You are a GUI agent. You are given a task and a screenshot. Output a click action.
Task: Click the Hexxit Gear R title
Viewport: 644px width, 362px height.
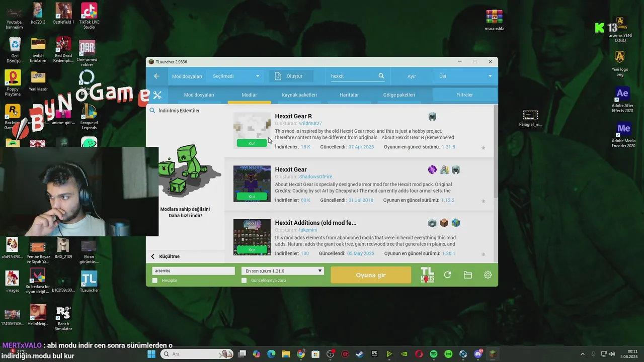coord(293,116)
